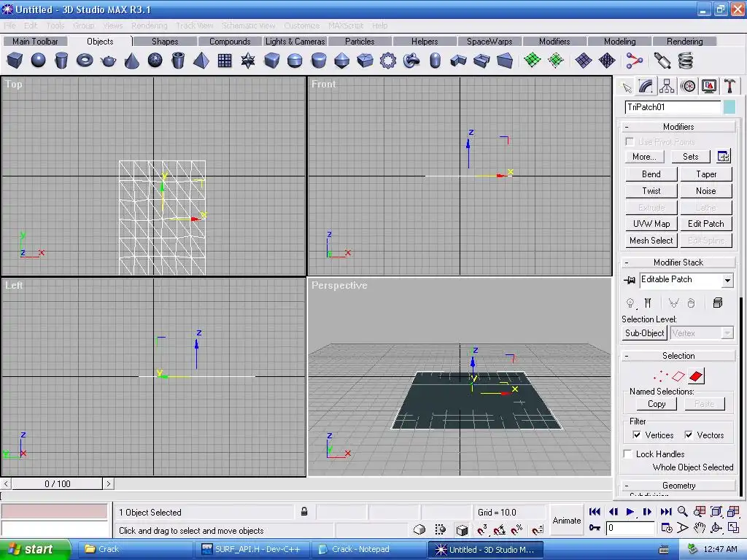Image resolution: width=747 pixels, height=560 pixels.
Task: Open the Utilities hammer icon
Action: point(729,86)
